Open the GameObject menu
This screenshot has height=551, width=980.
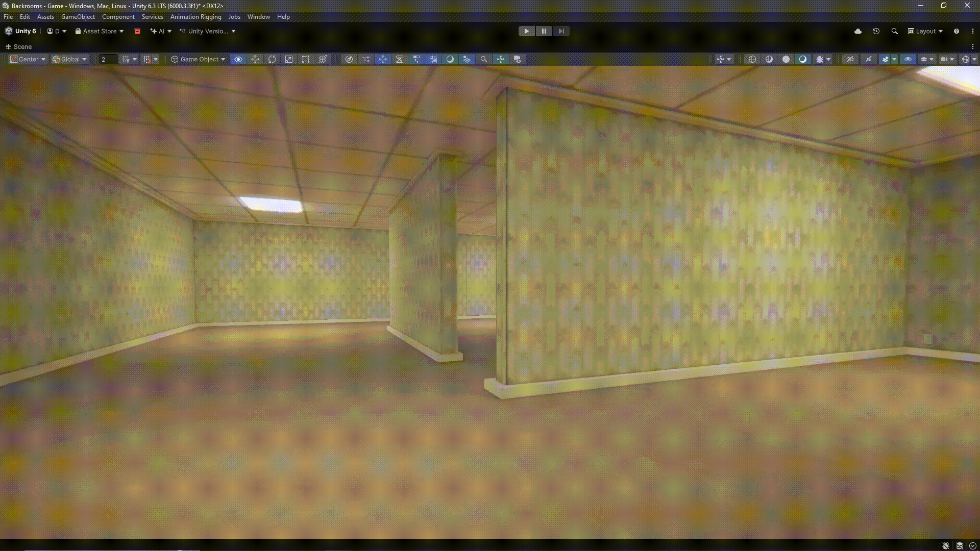pyautogui.click(x=78, y=17)
